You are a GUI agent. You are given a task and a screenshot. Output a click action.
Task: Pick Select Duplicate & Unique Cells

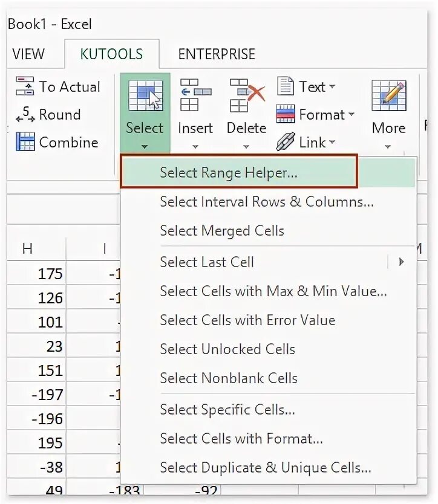tap(266, 468)
